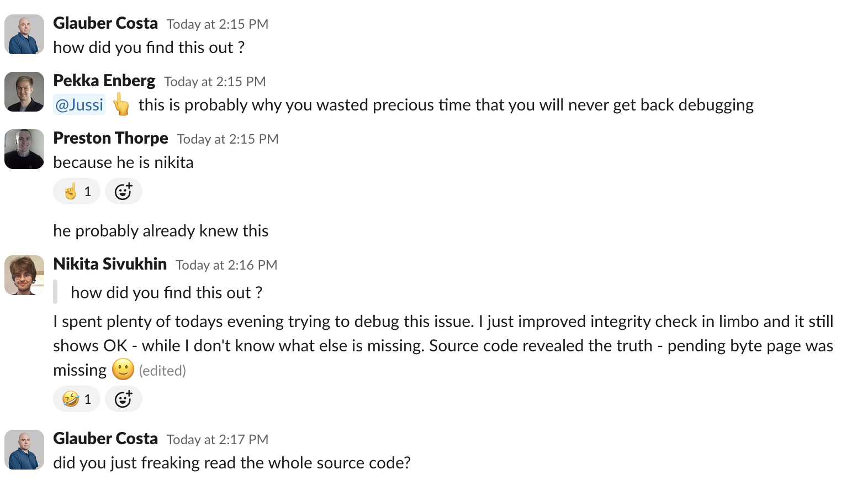Open Preston Thorpe's profile name

click(x=110, y=138)
